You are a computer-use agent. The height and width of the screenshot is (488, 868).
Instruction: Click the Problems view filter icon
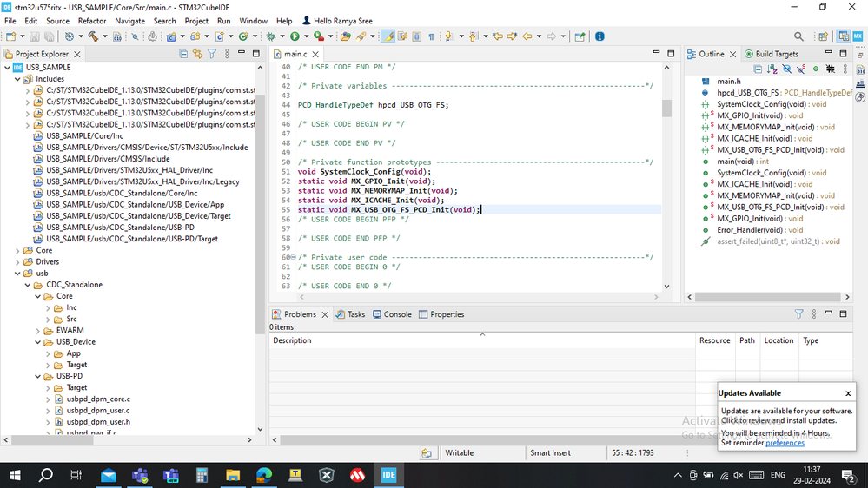coord(798,314)
